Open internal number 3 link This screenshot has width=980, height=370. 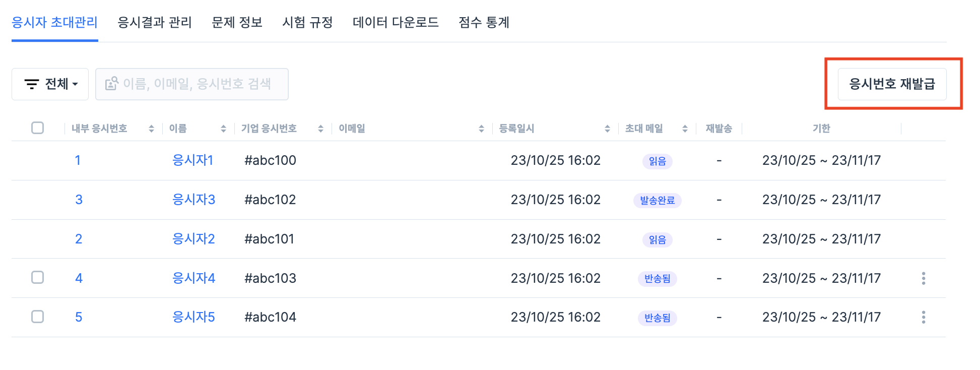(x=79, y=200)
